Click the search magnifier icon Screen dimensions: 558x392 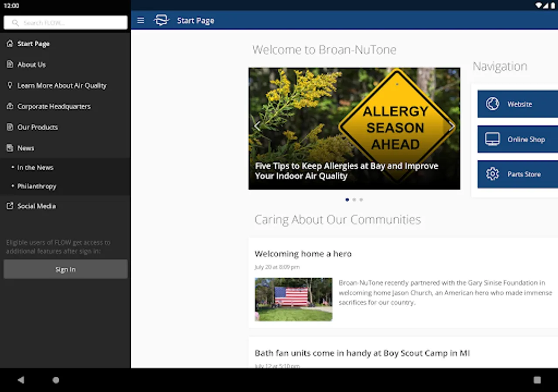(x=16, y=23)
